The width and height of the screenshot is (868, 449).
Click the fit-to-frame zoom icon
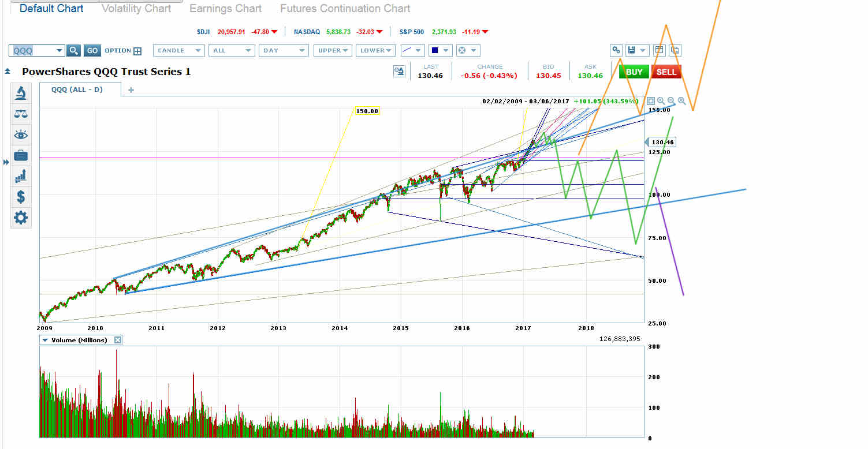[x=650, y=101]
